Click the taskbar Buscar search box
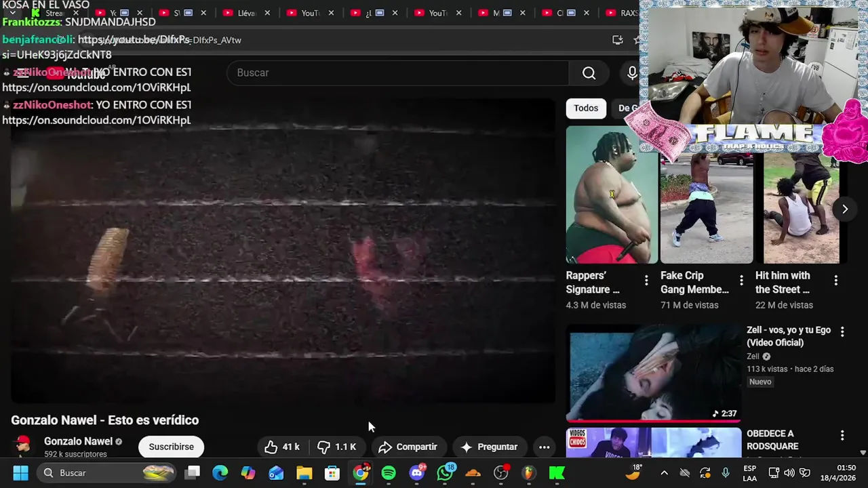This screenshot has height=488, width=868. [x=106, y=472]
